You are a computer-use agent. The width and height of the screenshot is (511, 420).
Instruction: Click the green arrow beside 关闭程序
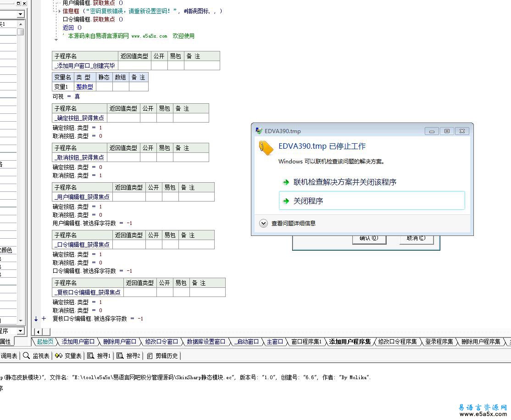(286, 201)
